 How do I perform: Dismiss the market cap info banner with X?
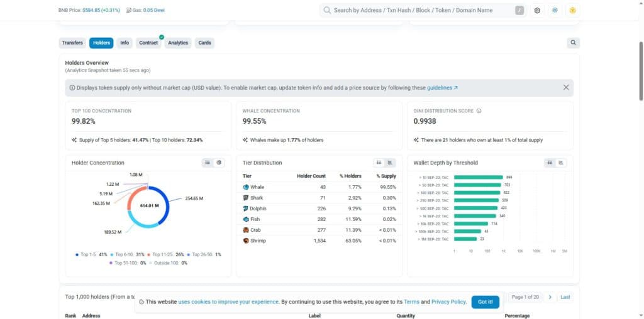point(566,87)
